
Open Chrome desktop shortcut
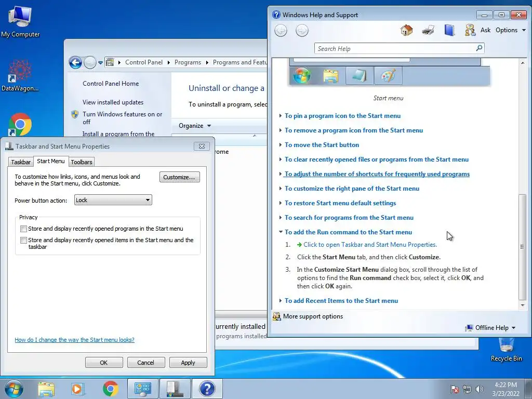pyautogui.click(x=20, y=124)
